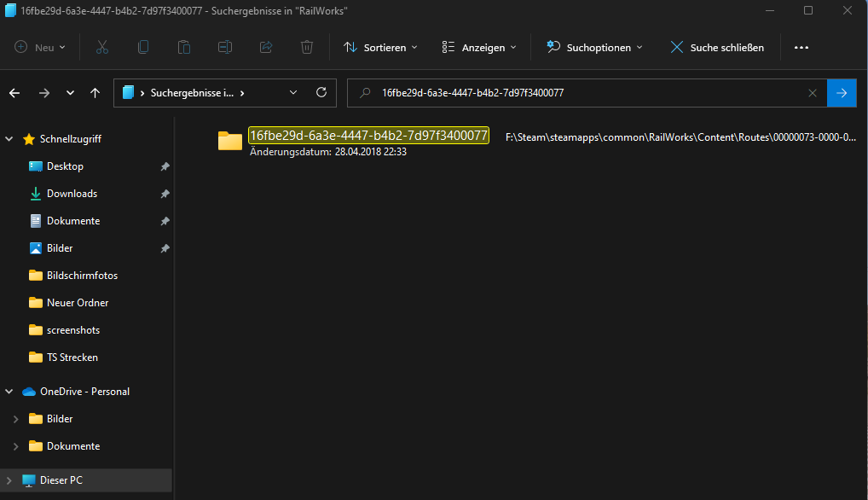
Task: Click the Copy icon in toolbar
Action: (143, 47)
